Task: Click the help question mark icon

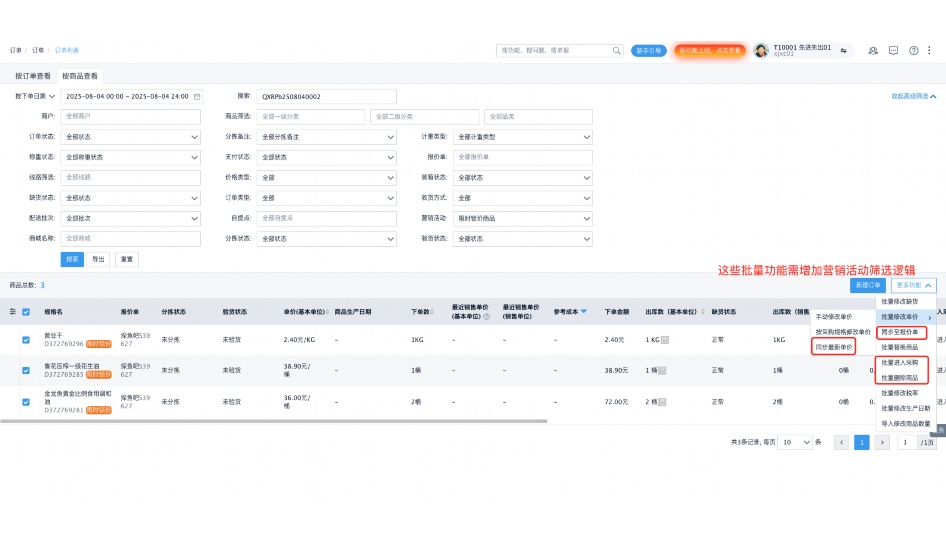Action: tap(912, 50)
